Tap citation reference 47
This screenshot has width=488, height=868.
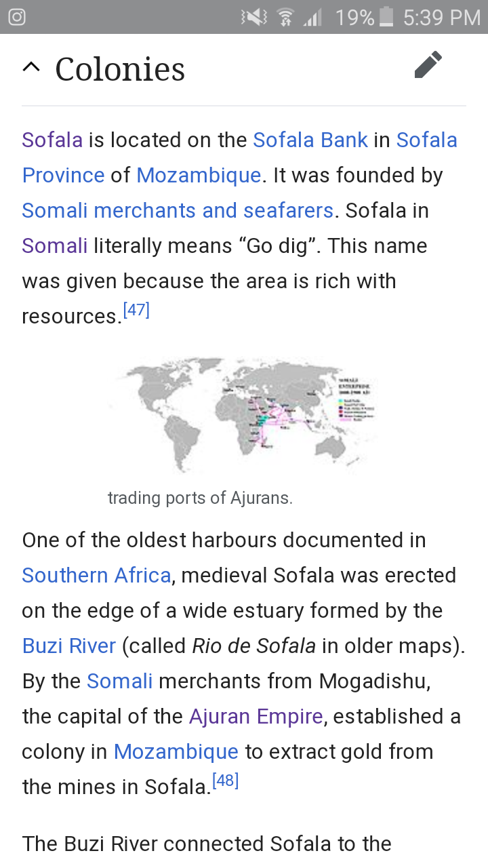pyautogui.click(x=136, y=311)
